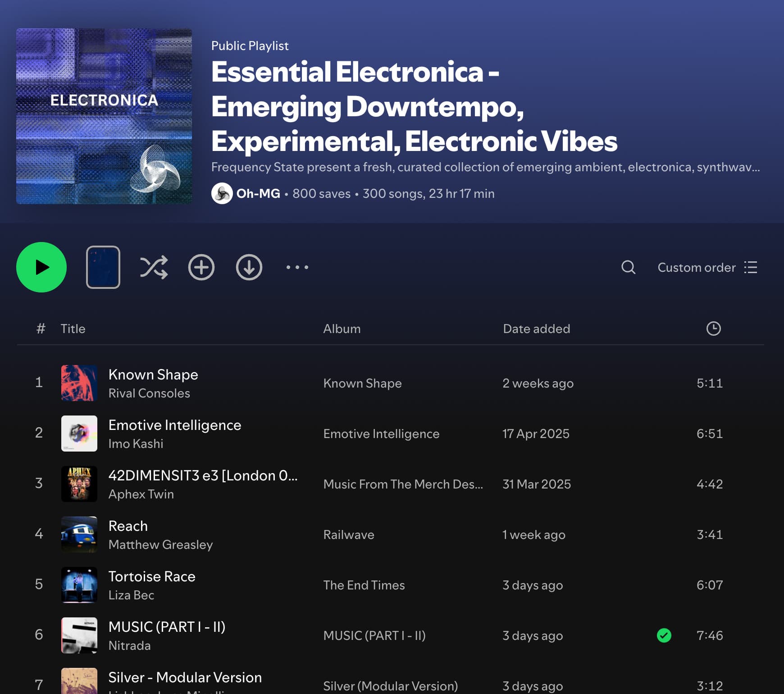Open the Rival Consoles artist link
Image resolution: width=784 pixels, height=694 pixels.
coord(149,393)
